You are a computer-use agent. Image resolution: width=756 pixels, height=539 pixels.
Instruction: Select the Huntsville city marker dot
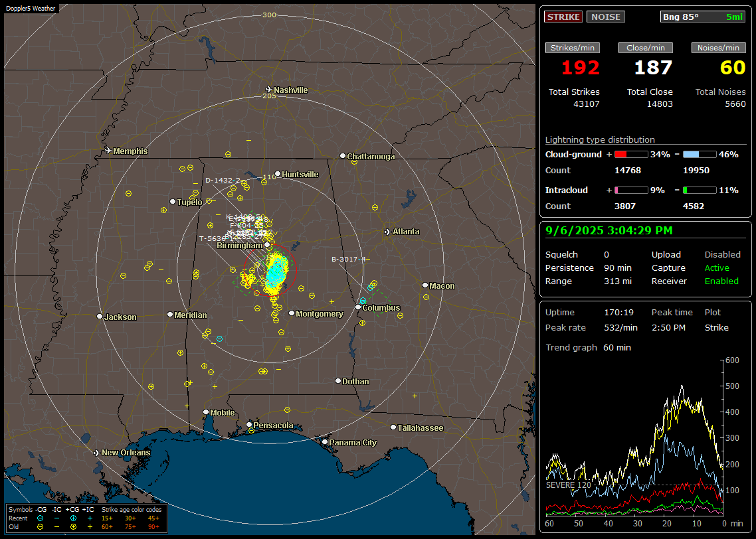[x=278, y=174]
